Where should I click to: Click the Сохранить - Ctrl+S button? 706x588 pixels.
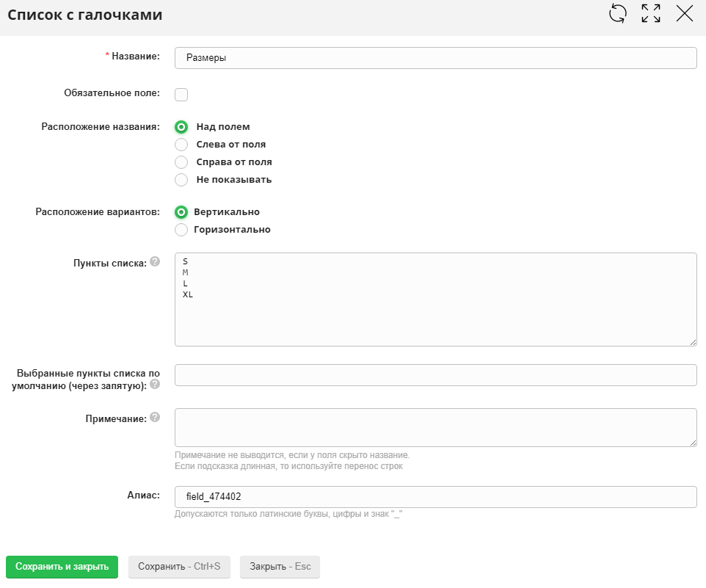[179, 567]
